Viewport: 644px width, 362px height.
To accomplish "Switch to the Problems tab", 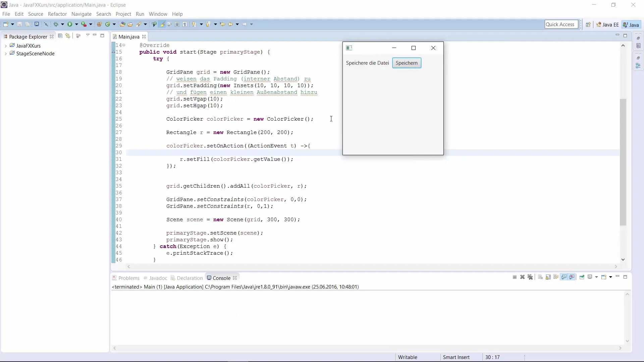I will pos(126,278).
